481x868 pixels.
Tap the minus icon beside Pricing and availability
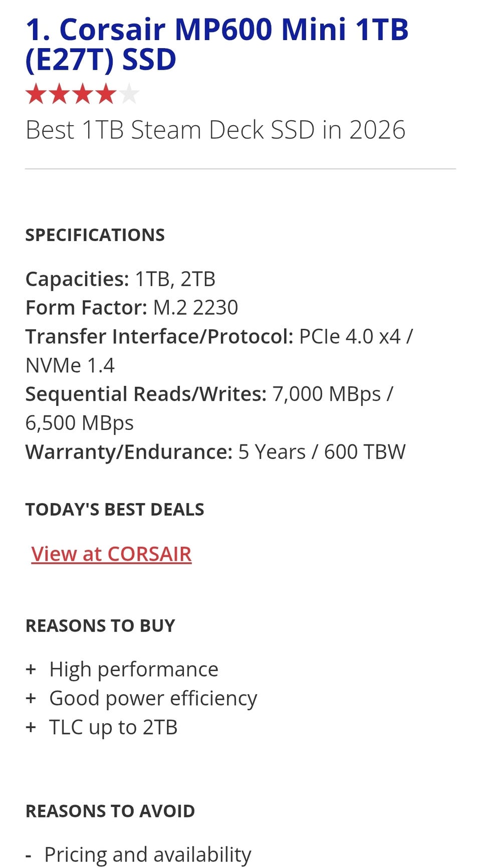click(29, 855)
